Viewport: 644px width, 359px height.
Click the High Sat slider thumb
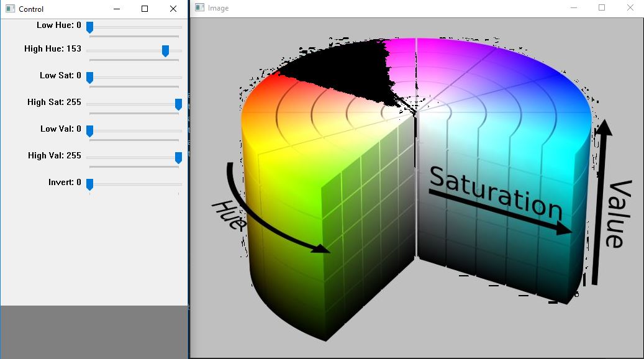click(178, 104)
